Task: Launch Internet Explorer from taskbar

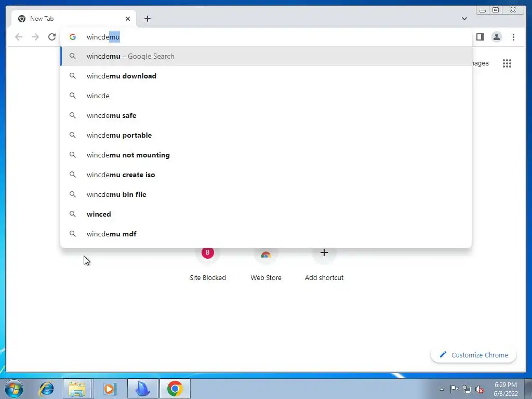Action: [x=46, y=389]
